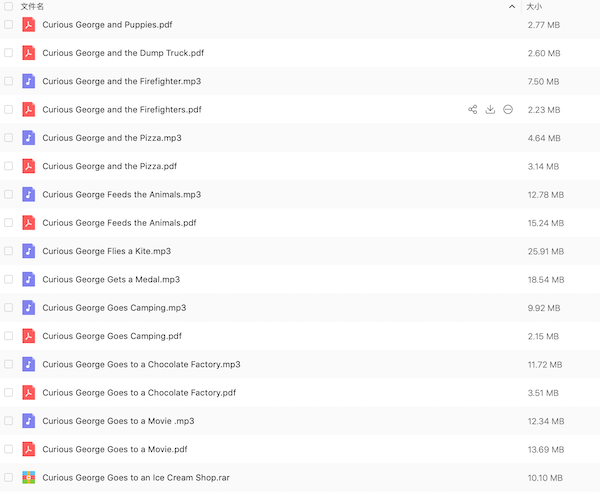Screen dimensions: 600x494
Task: Share the Curious George and the Firefighters.pdf file
Action: pos(472,109)
